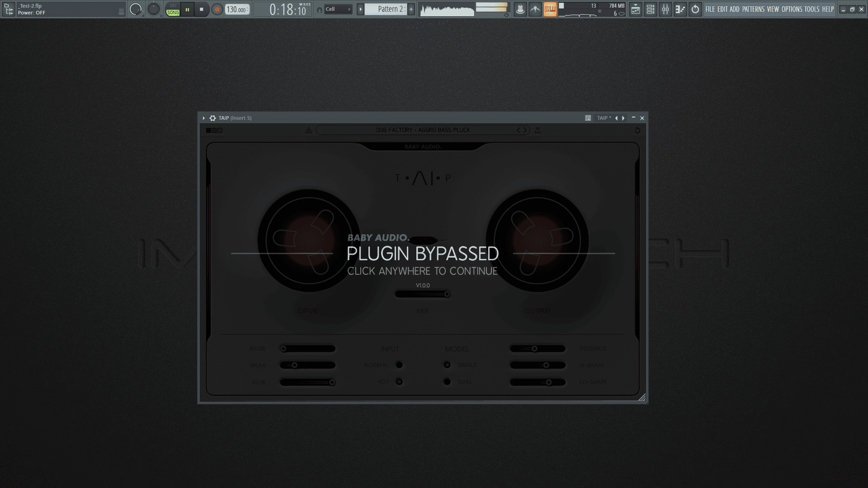Open the Channel rack icon
868x488 pixels.
(x=650, y=9)
